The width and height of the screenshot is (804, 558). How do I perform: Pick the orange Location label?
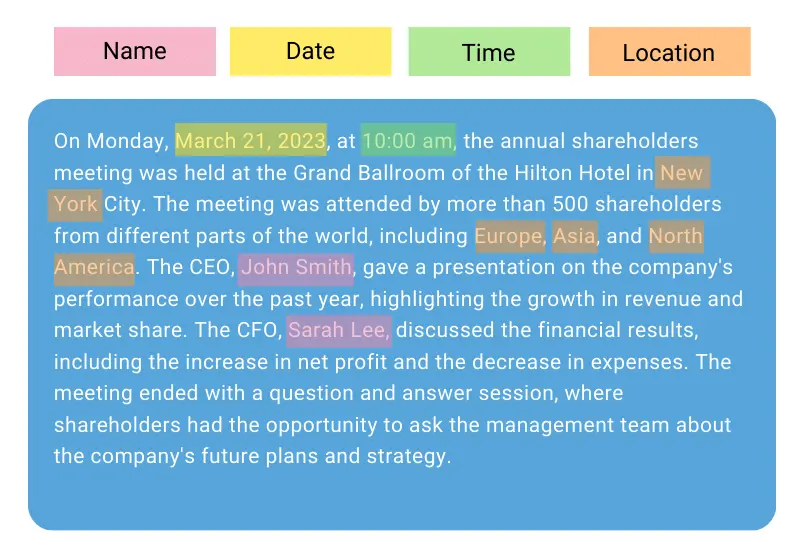tap(669, 52)
